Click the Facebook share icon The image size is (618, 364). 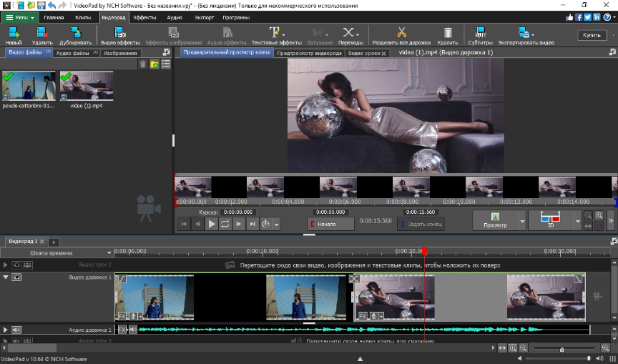pos(579,17)
